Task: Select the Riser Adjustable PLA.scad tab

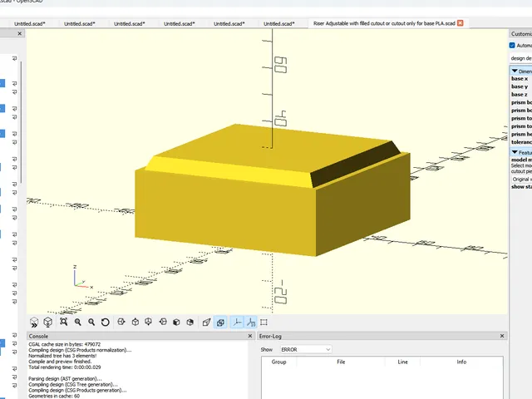Action: point(384,23)
